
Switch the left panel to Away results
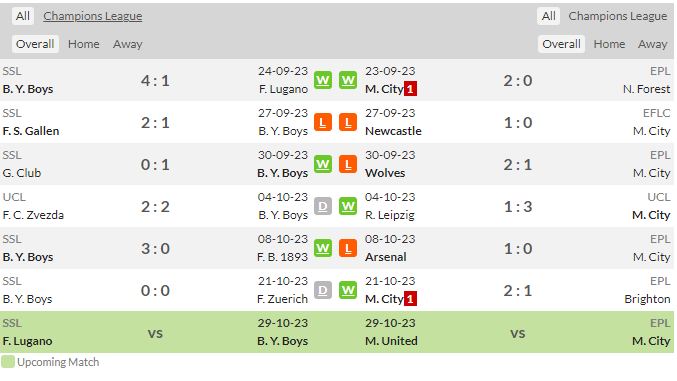127,44
